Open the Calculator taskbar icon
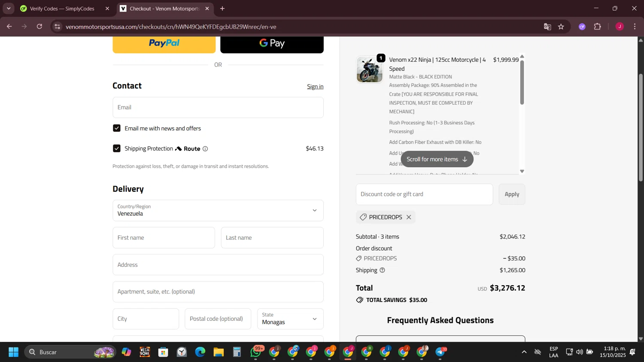The image size is (644, 362). [237, 352]
